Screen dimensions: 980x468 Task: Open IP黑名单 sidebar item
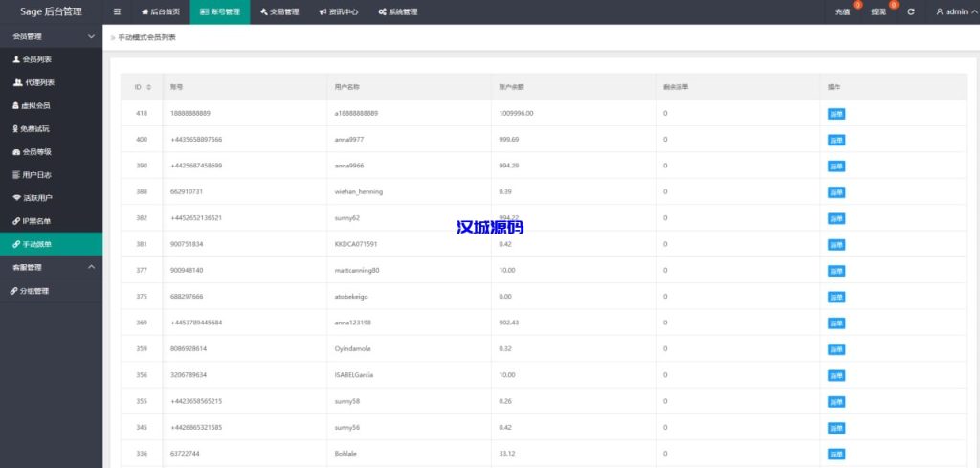36,221
